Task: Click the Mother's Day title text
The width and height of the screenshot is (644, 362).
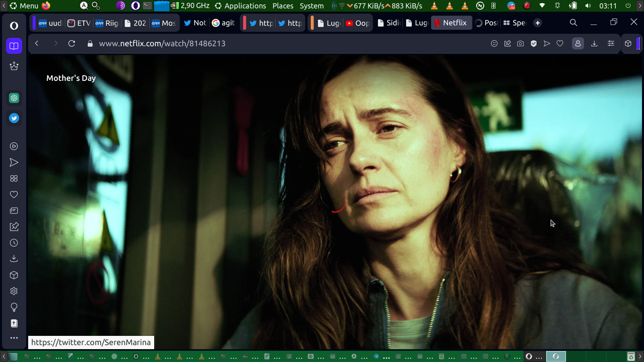Action: click(x=71, y=78)
